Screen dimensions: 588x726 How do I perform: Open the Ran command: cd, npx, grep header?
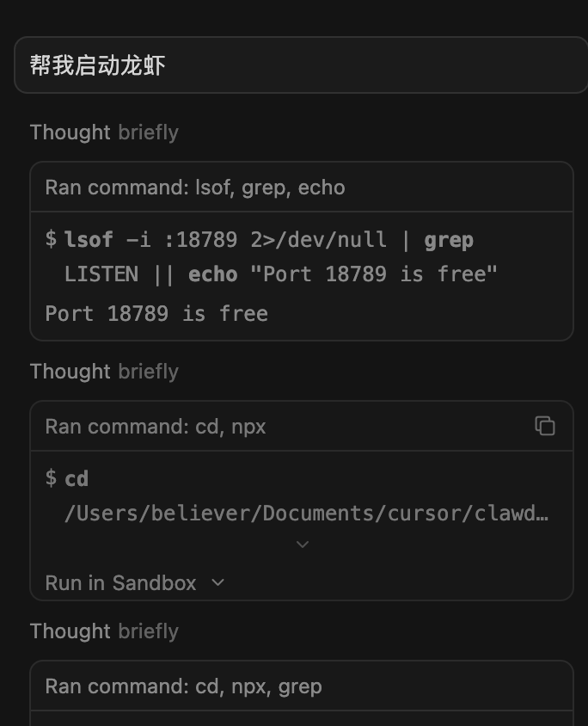(183, 686)
